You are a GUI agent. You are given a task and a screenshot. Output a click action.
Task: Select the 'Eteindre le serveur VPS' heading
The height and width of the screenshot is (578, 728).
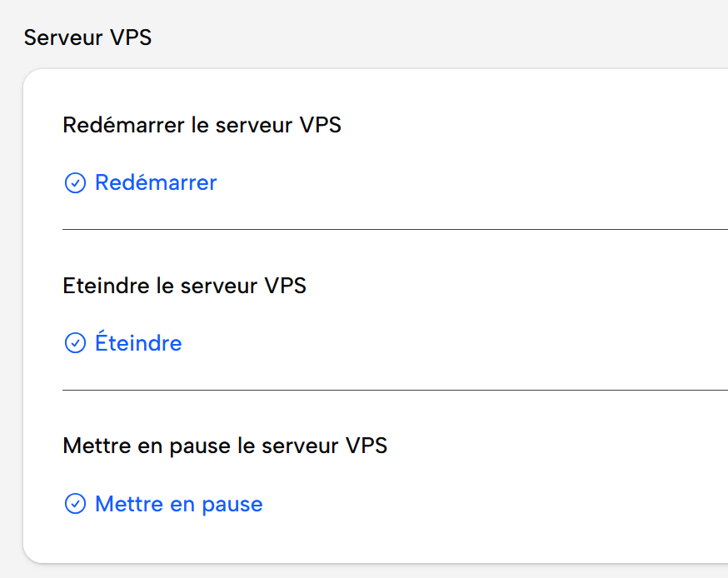[184, 286]
